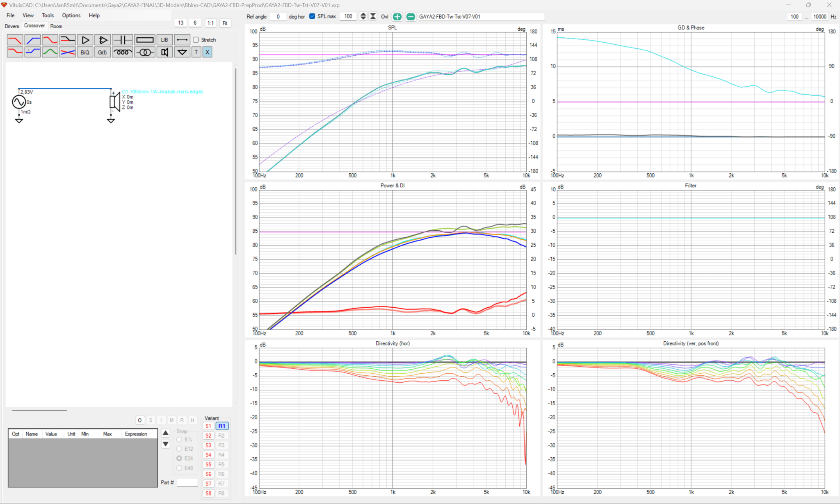The width and height of the screenshot is (840, 504).
Task: Insert a ground symbol
Action: (x=182, y=52)
